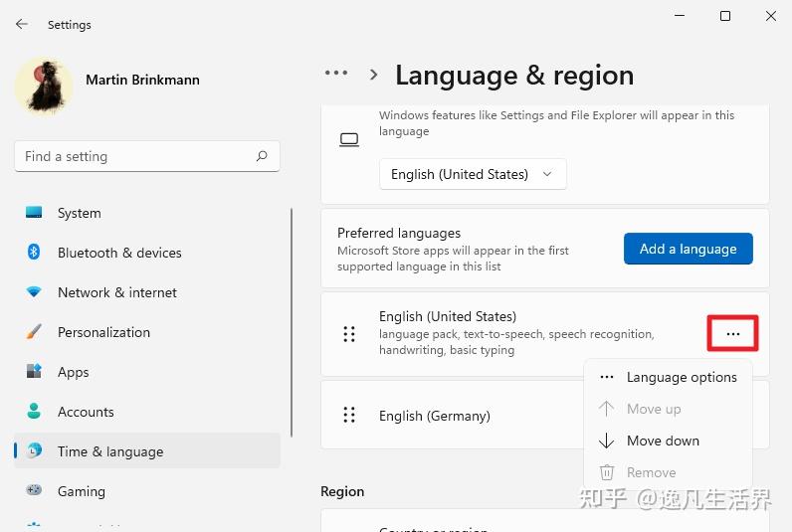
Task: Select Apps category label
Action: (x=74, y=373)
